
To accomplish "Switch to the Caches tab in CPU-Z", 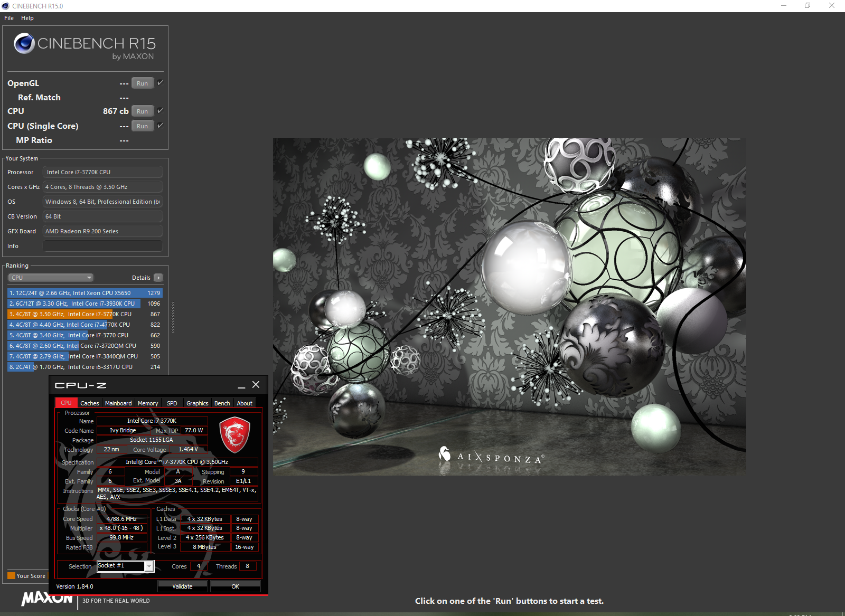I will [90, 403].
